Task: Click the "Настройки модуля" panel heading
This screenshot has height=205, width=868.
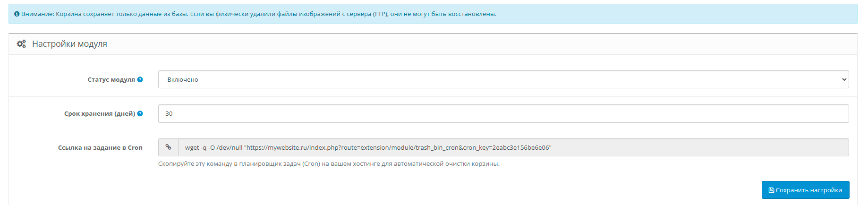Action: pos(69,44)
